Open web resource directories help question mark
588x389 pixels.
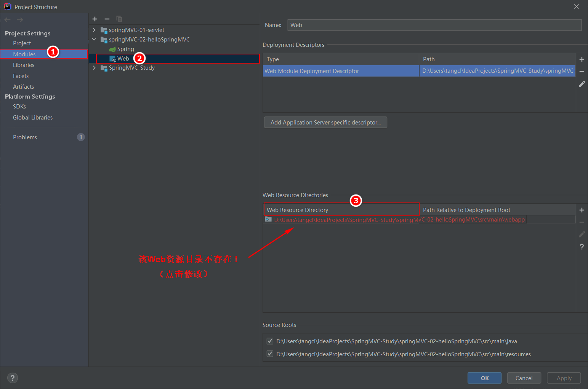(x=582, y=247)
